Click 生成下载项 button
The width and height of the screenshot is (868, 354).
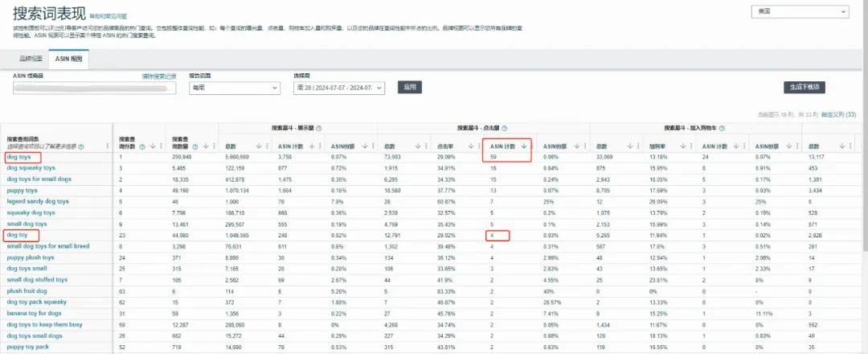[x=805, y=88]
